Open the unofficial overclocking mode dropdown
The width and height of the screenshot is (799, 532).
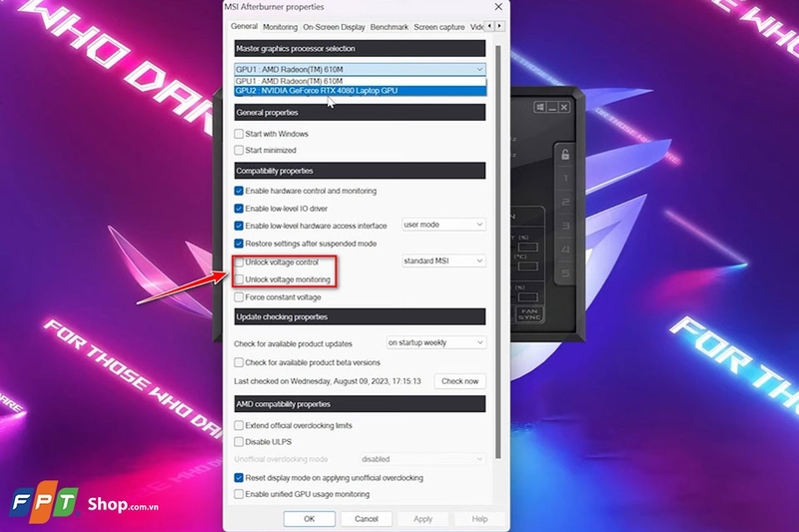click(422, 459)
